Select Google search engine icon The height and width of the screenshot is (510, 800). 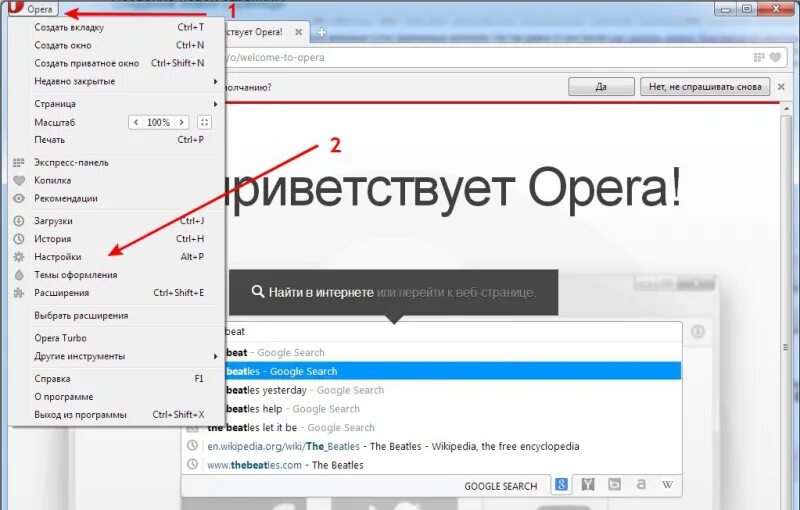pos(561,484)
